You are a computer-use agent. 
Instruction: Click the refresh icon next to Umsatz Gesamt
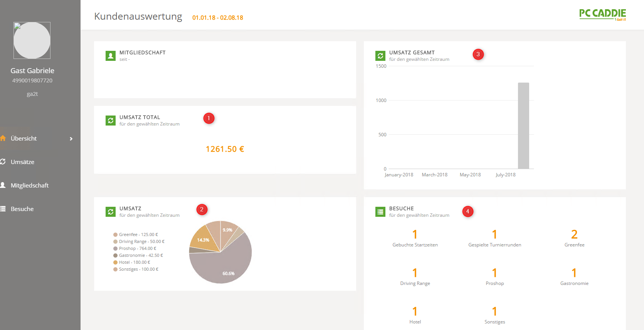(380, 56)
